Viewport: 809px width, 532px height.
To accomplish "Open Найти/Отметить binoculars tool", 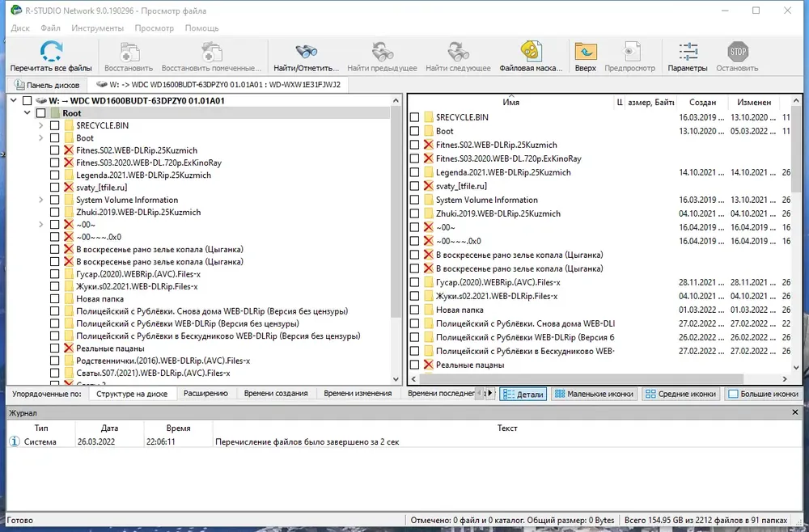I will [306, 52].
